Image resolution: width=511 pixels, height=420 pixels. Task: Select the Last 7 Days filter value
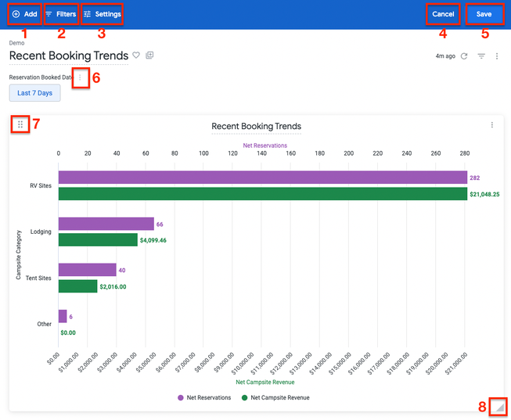(35, 93)
